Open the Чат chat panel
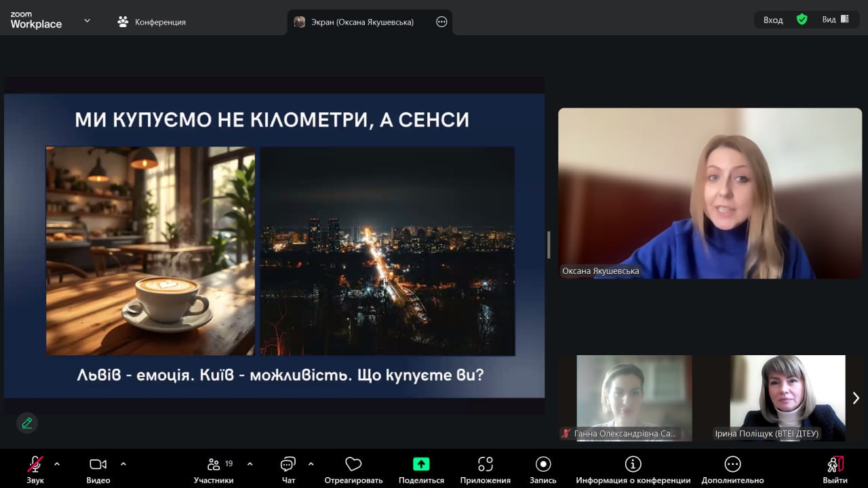 [288, 465]
